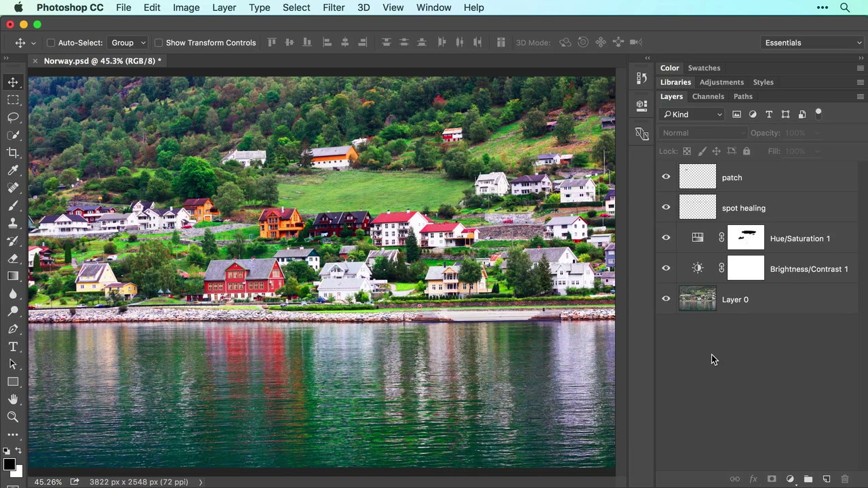Select the Gradient tool
Image resolution: width=868 pixels, height=488 pixels.
click(13, 276)
